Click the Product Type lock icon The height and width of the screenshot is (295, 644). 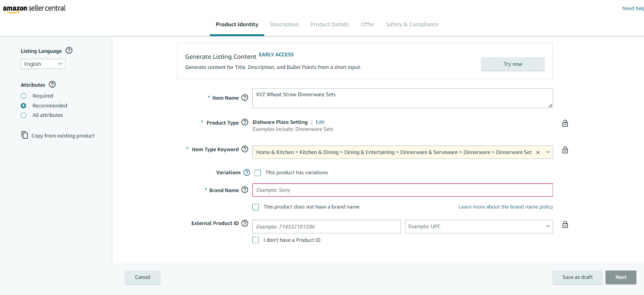(565, 123)
